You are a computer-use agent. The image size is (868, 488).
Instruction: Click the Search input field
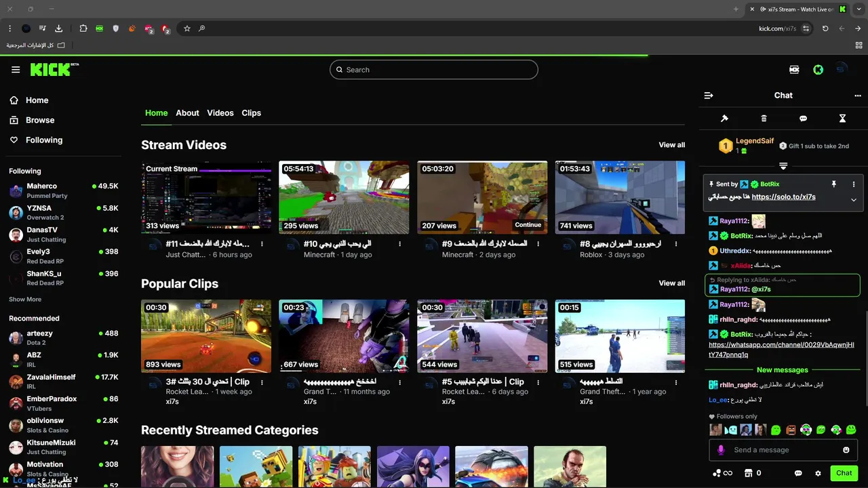pos(434,70)
